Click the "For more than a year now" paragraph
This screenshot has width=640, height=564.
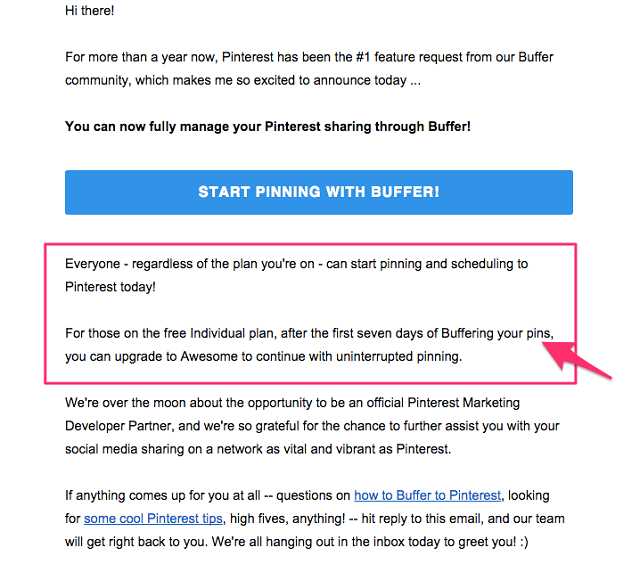[x=140, y=57]
